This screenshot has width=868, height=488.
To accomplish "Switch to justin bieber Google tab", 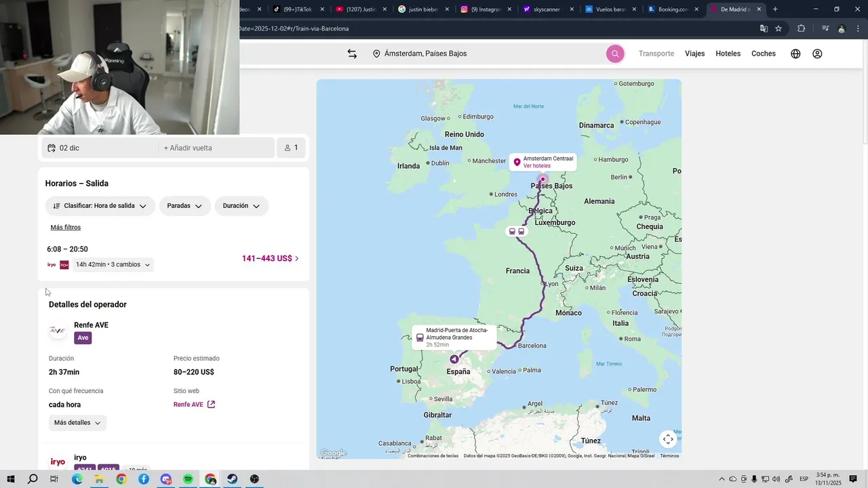I will pos(422,9).
